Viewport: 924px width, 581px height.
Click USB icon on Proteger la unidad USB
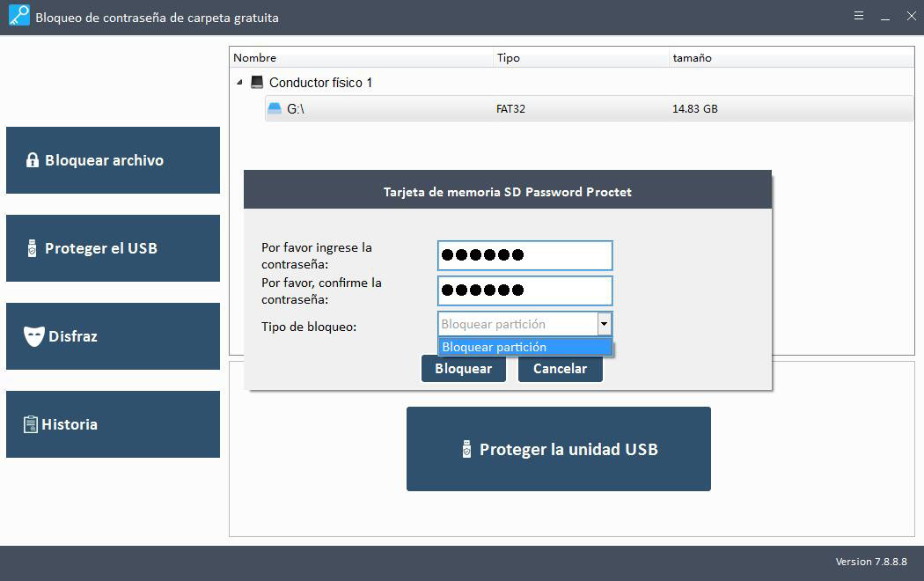466,450
